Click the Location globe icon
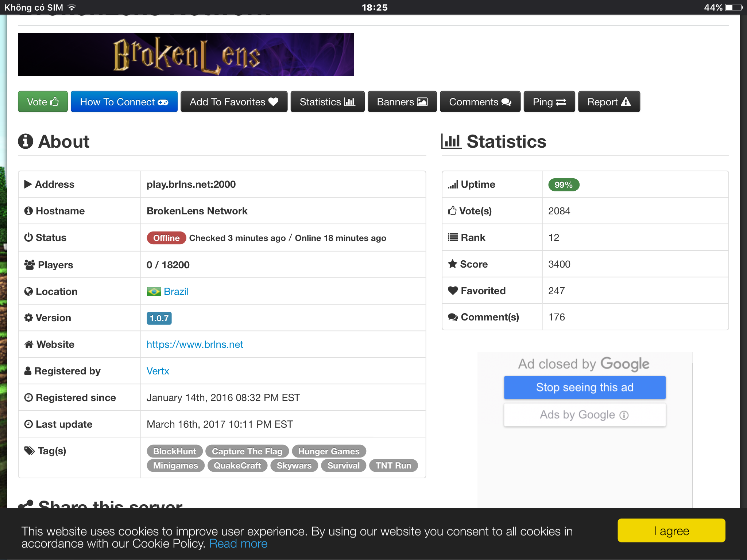The width and height of the screenshot is (747, 560). (28, 291)
